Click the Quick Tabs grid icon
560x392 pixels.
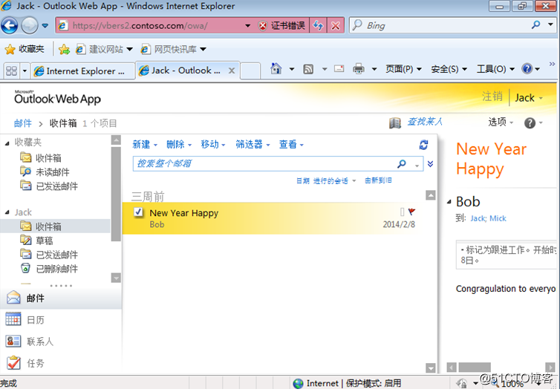11,71
